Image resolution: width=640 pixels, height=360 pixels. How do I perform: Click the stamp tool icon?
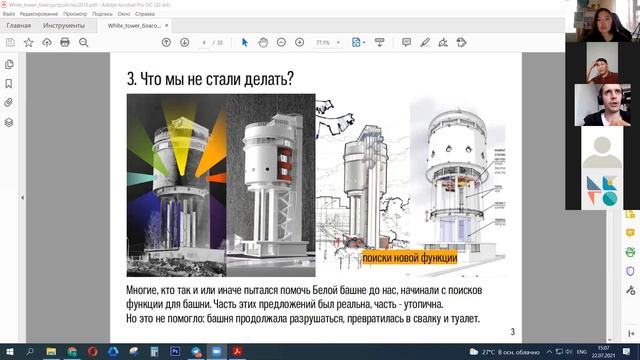click(x=462, y=42)
